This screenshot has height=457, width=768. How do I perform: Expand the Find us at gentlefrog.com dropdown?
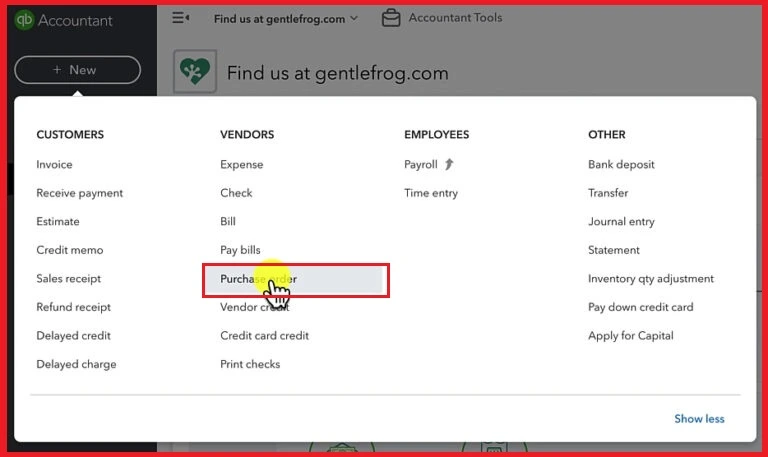coord(285,18)
